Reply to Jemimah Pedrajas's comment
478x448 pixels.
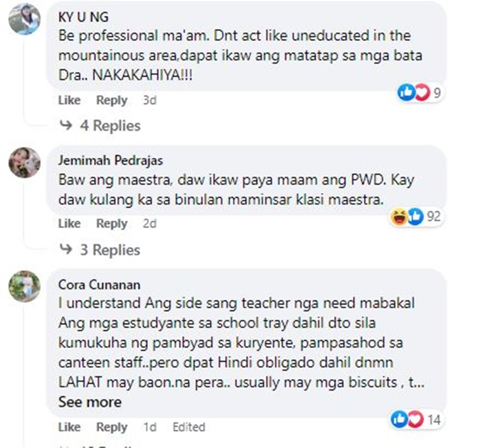click(112, 224)
